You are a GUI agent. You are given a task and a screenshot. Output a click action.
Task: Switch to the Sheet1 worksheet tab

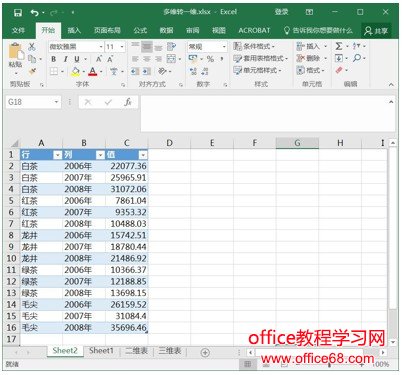101,351
